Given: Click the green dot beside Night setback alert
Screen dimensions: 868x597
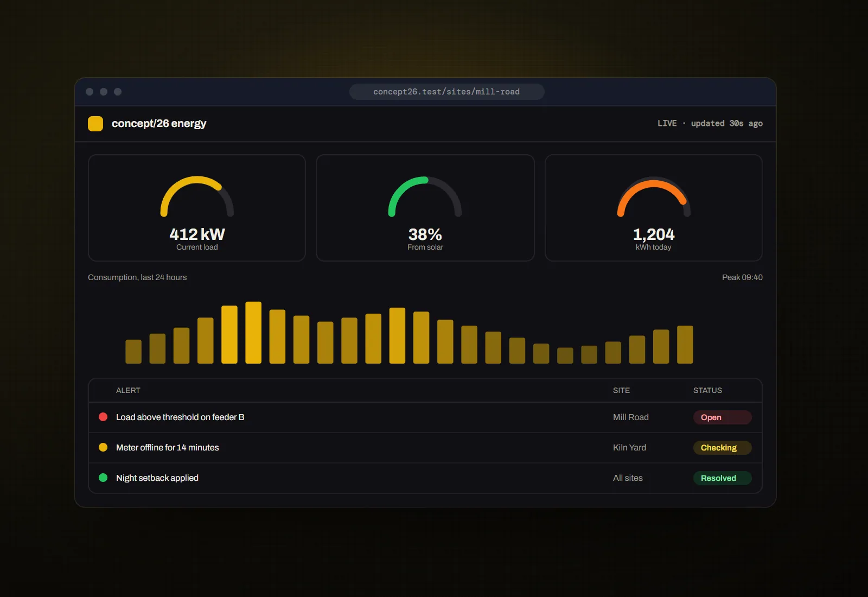Looking at the screenshot, I should click(x=103, y=478).
